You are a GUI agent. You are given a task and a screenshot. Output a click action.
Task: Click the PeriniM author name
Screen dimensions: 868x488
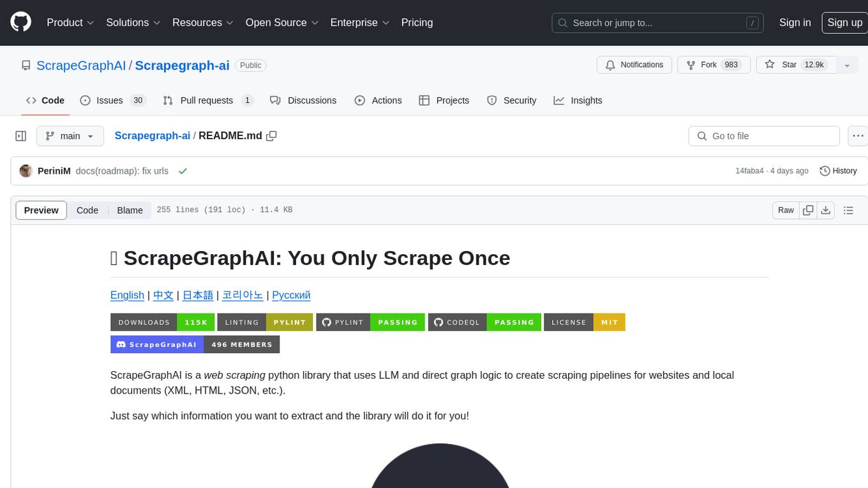pos(54,171)
